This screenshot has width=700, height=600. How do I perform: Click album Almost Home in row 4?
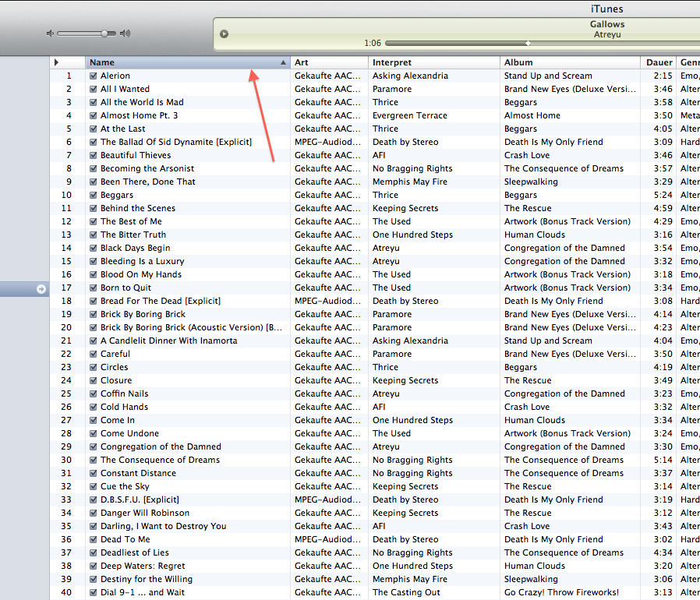tap(532, 115)
